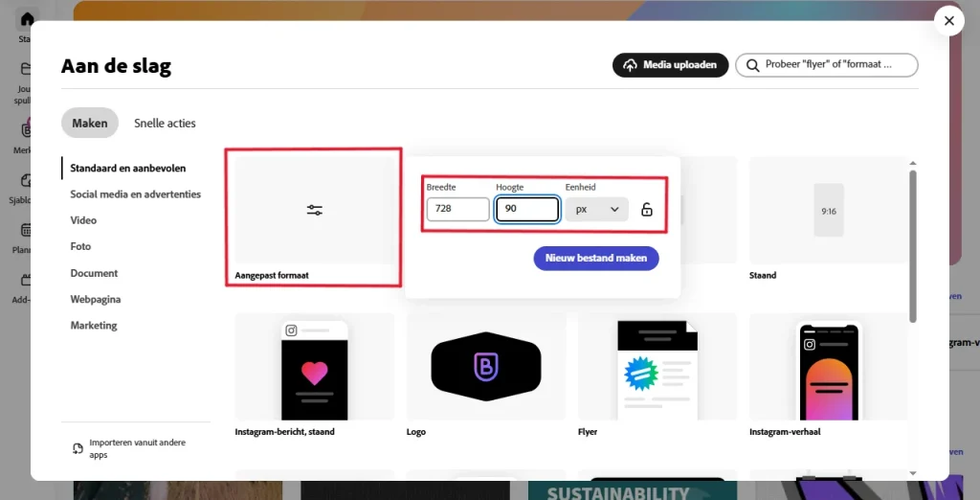Screen dimensions: 980x500
Task: Open the Flyer template thumbnail
Action: click(x=657, y=367)
